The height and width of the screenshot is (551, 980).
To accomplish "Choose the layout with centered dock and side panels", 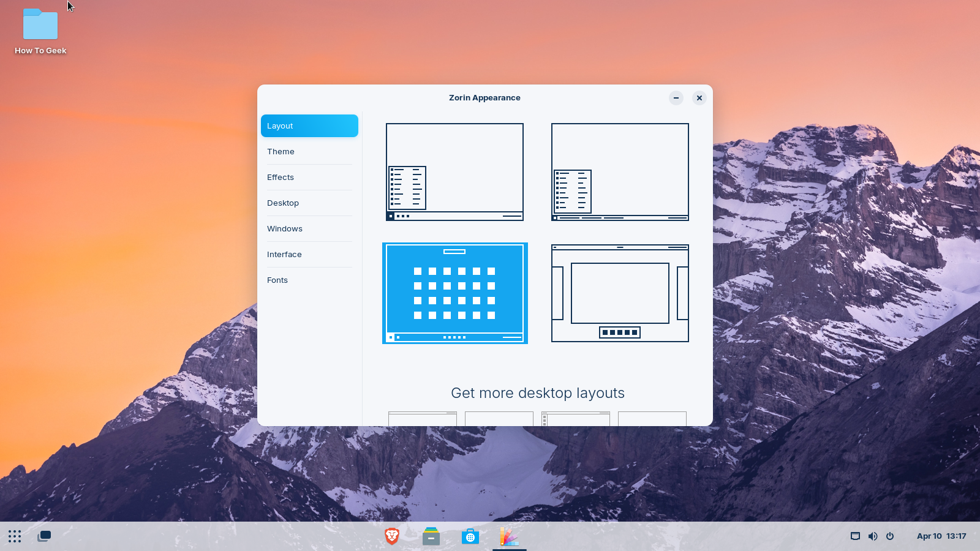I will coord(620,293).
